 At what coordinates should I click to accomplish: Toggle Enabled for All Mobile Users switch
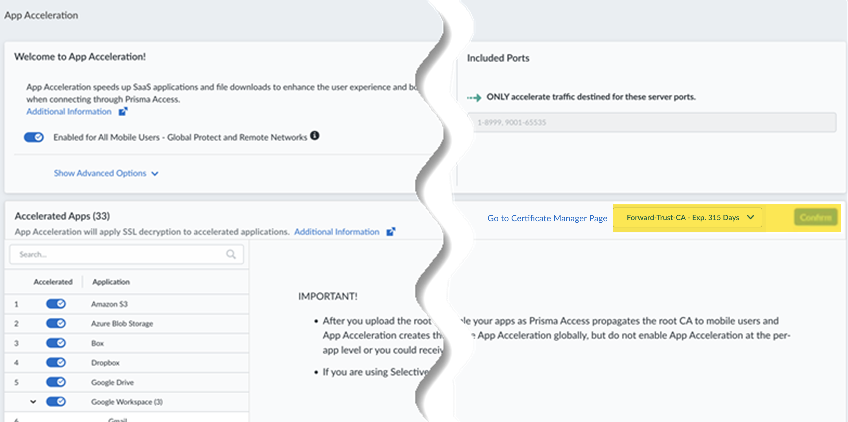[x=34, y=137]
